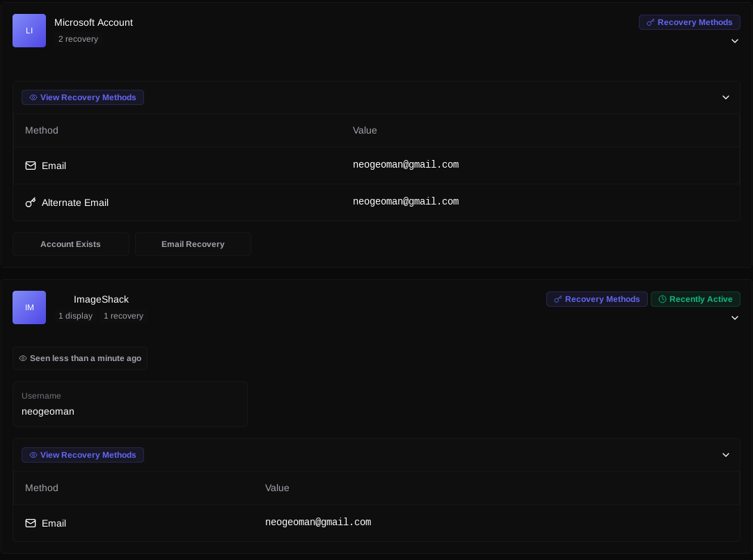The width and height of the screenshot is (753, 560).
Task: Click key icon in ImageShack Recovery Methods badge
Action: [558, 299]
